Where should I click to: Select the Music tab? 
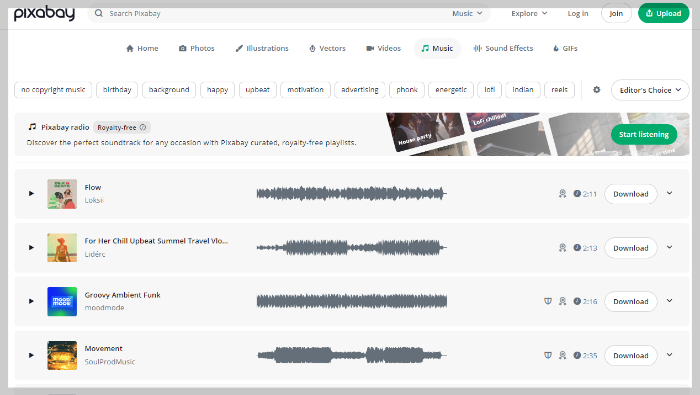[438, 48]
